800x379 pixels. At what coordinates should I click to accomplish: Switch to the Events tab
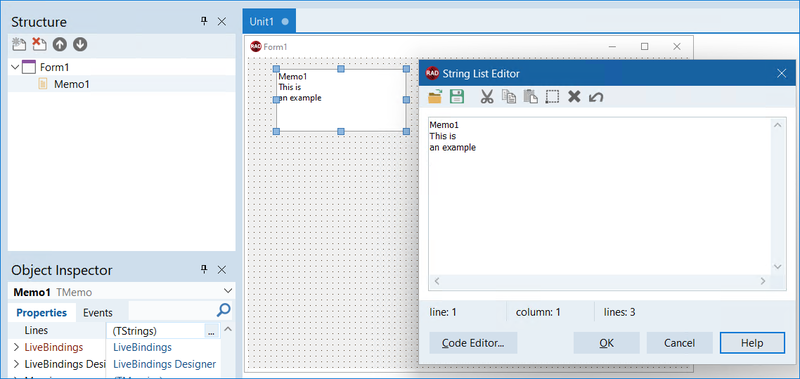click(97, 313)
